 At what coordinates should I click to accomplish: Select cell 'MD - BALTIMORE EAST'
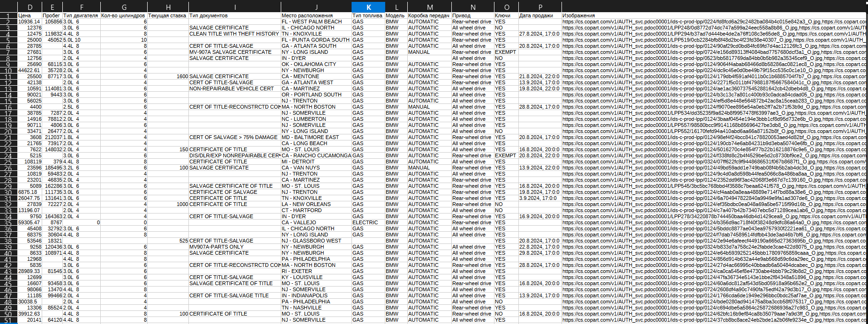click(x=316, y=137)
